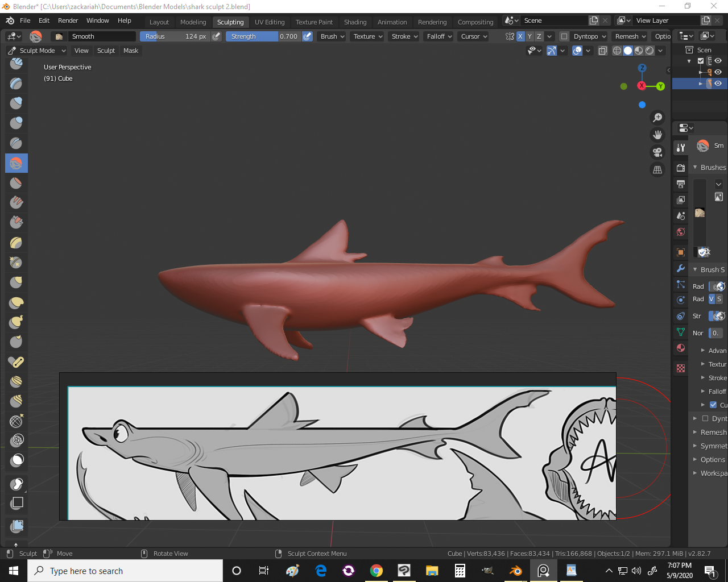This screenshot has width=728, height=582.
Task: Select wireframe viewport shading mode
Action: coord(617,51)
